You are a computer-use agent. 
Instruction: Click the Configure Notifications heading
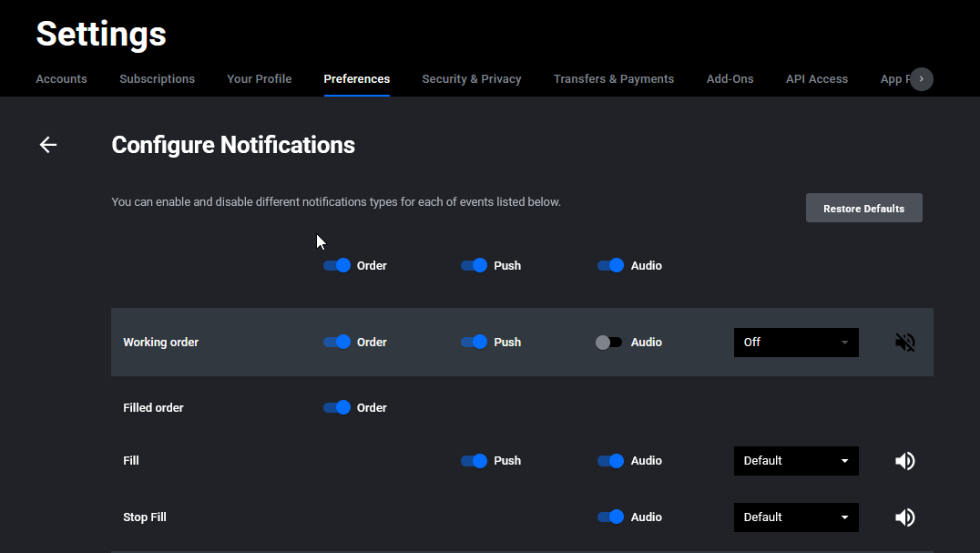(x=233, y=145)
